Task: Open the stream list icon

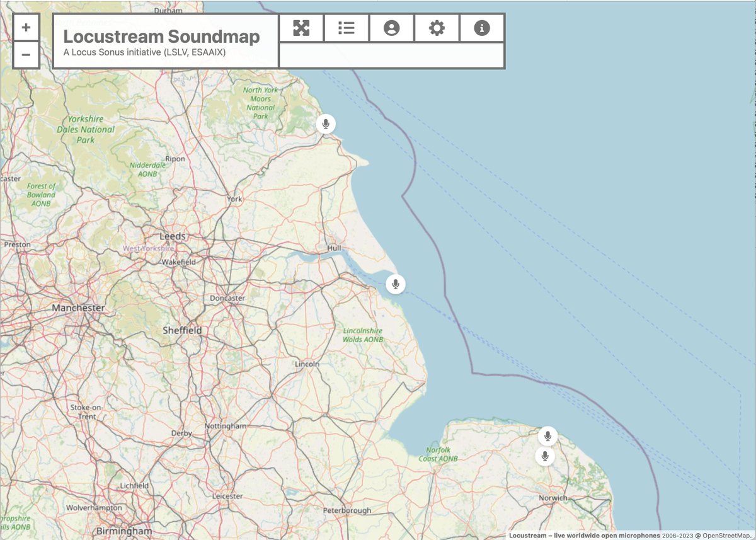Action: pyautogui.click(x=346, y=28)
